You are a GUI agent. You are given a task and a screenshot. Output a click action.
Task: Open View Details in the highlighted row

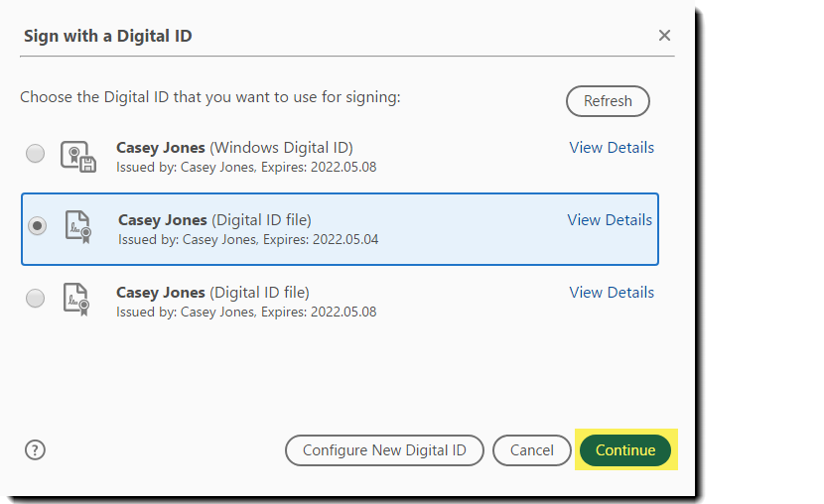[610, 220]
